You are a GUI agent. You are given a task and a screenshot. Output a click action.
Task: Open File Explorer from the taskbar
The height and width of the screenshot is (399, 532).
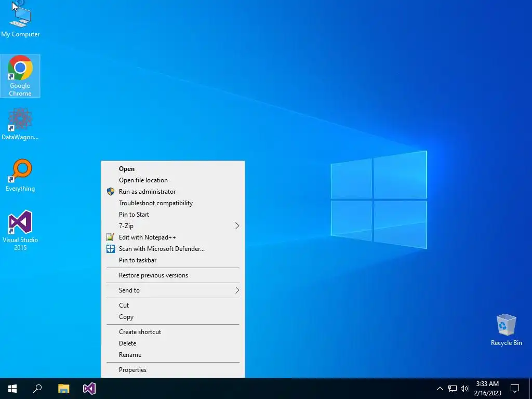point(63,389)
